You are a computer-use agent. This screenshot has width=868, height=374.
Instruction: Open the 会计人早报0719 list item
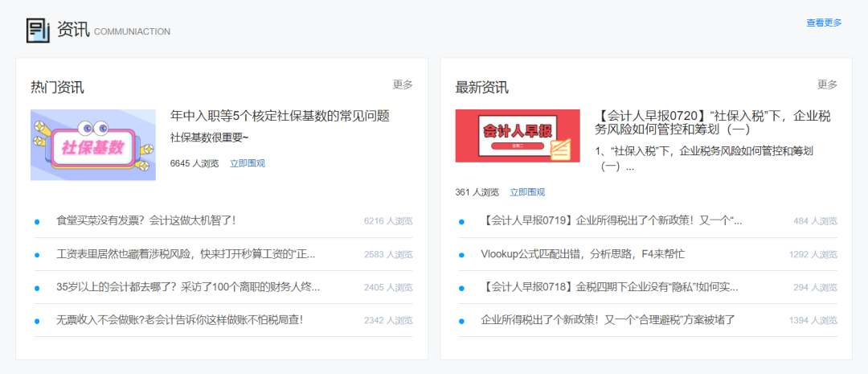point(611,220)
